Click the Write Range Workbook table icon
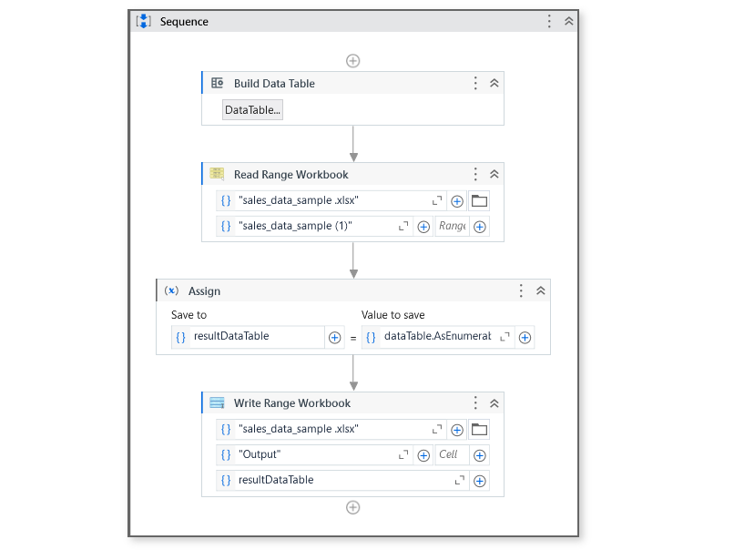Image resolution: width=734 pixels, height=560 pixels. click(x=217, y=402)
